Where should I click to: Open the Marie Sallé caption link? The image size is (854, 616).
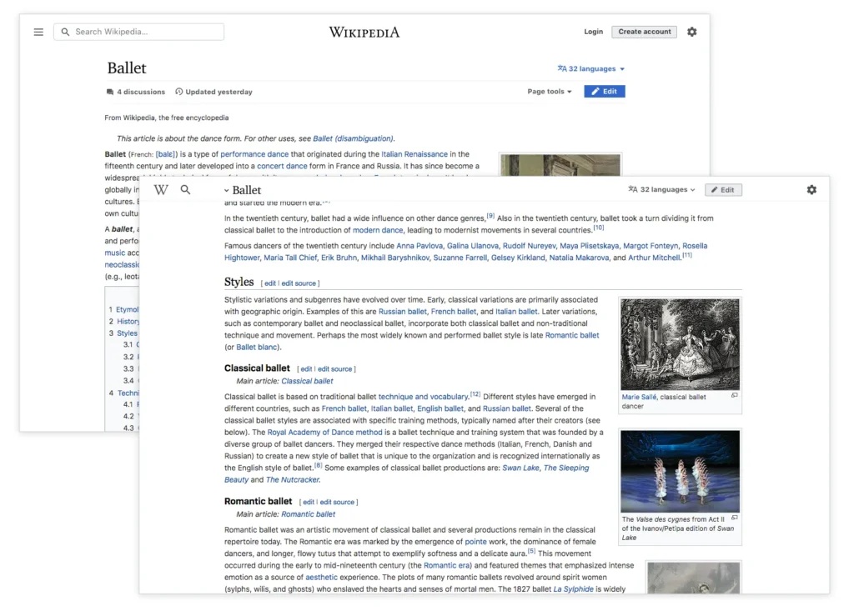[x=639, y=398]
